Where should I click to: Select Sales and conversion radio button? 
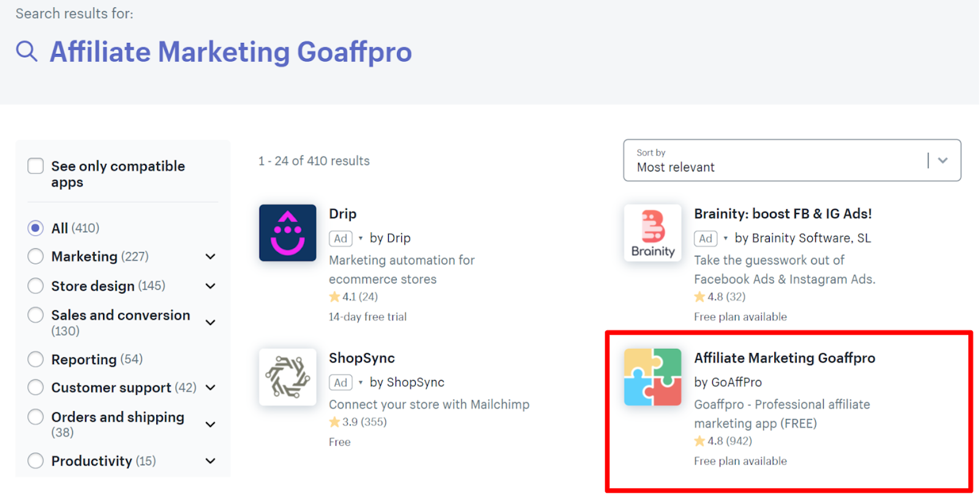tap(36, 315)
